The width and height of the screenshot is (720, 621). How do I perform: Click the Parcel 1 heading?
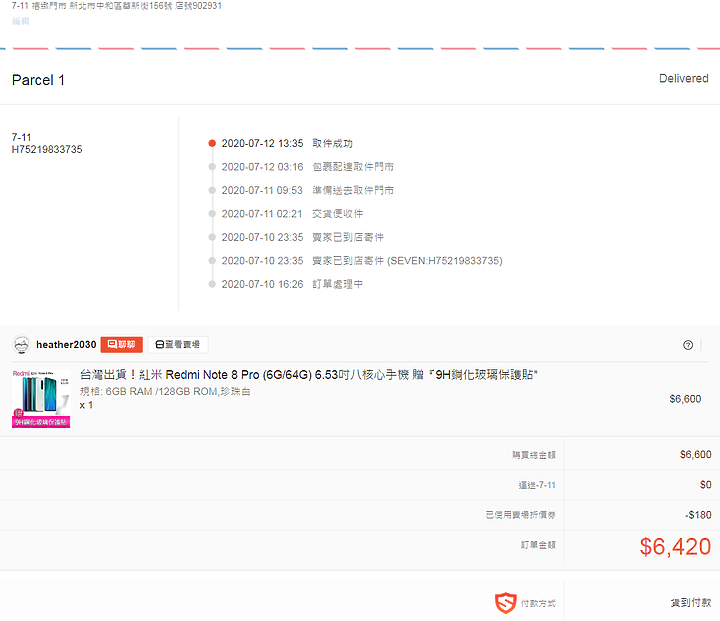[x=38, y=80]
